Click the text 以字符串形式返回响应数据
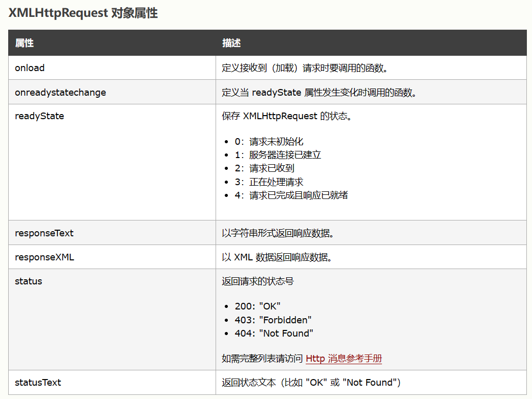 pos(278,233)
